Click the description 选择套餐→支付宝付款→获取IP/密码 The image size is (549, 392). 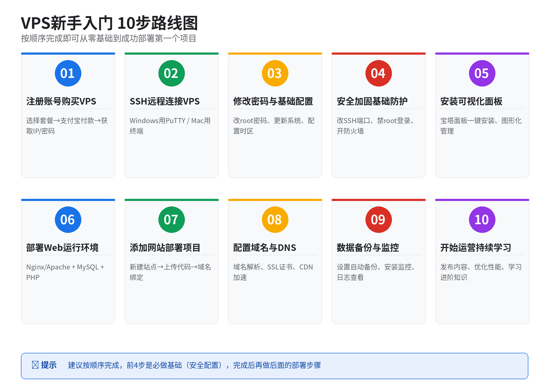(x=67, y=126)
